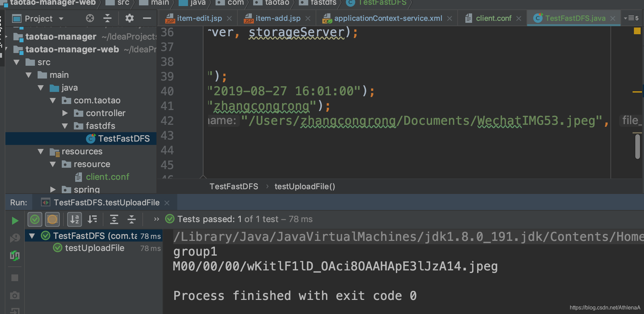644x314 pixels.
Task: Close the client.conf tab
Action: coord(519,18)
